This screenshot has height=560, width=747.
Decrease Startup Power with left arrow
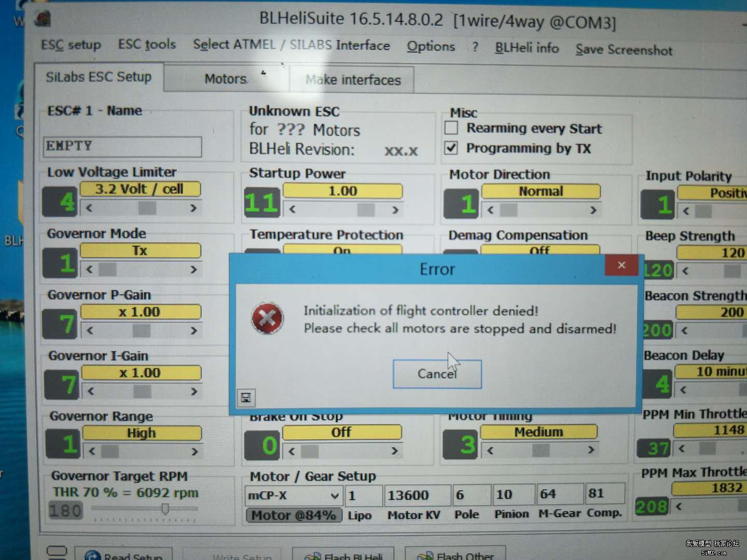(292, 209)
